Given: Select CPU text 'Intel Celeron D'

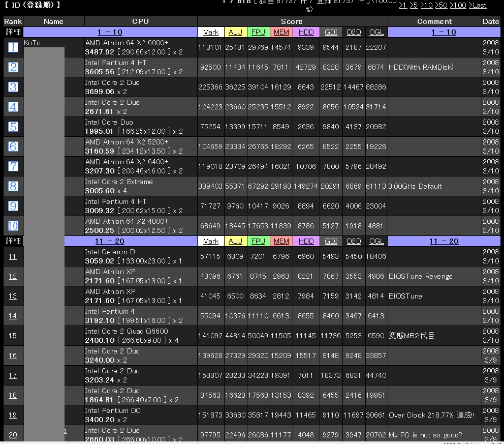Looking at the screenshot, I should [x=110, y=252].
